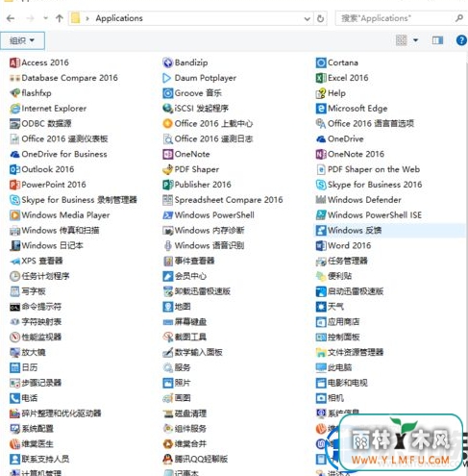Image resolution: width=468 pixels, height=476 pixels.
Task: Open the Microsoft Edge icon
Action: (x=321, y=109)
